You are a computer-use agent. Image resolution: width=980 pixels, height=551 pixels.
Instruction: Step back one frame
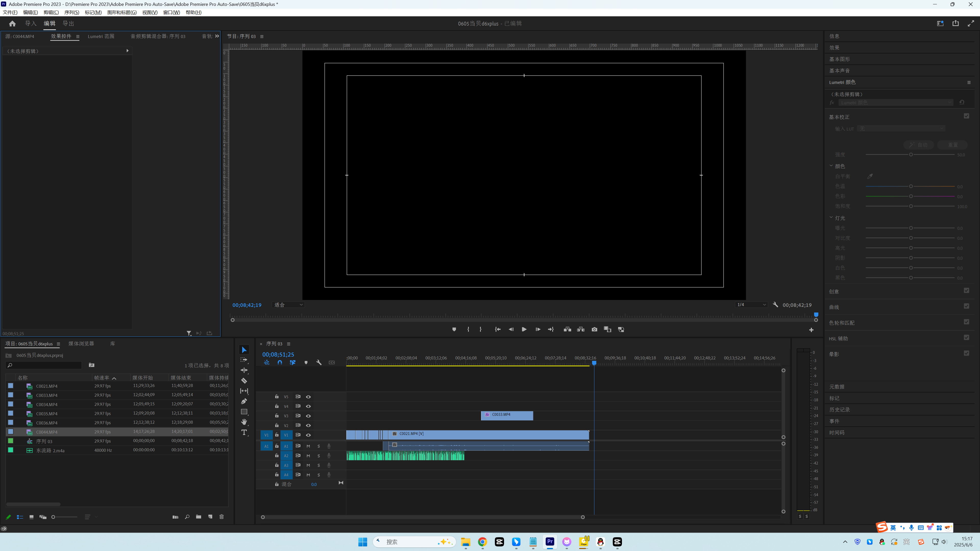coord(511,329)
